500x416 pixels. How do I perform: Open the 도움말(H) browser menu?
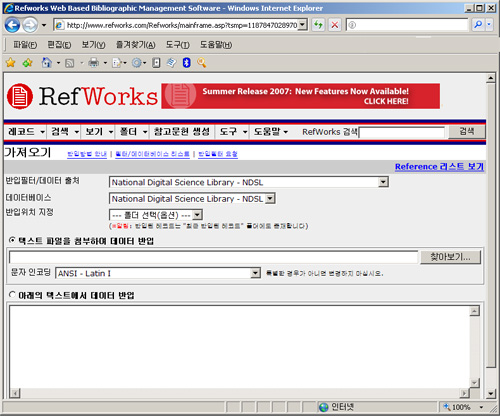(x=216, y=45)
